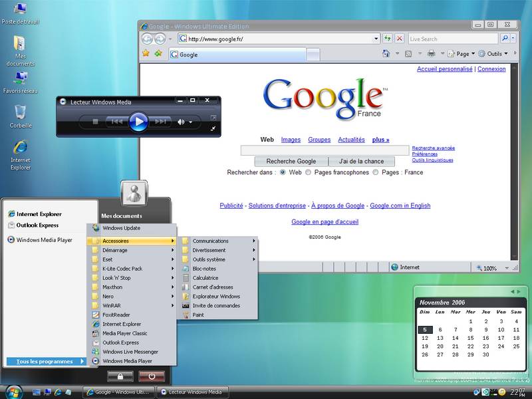Go back in Internet Explorer
Image resolution: width=532 pixels, height=399 pixels.
point(147,39)
